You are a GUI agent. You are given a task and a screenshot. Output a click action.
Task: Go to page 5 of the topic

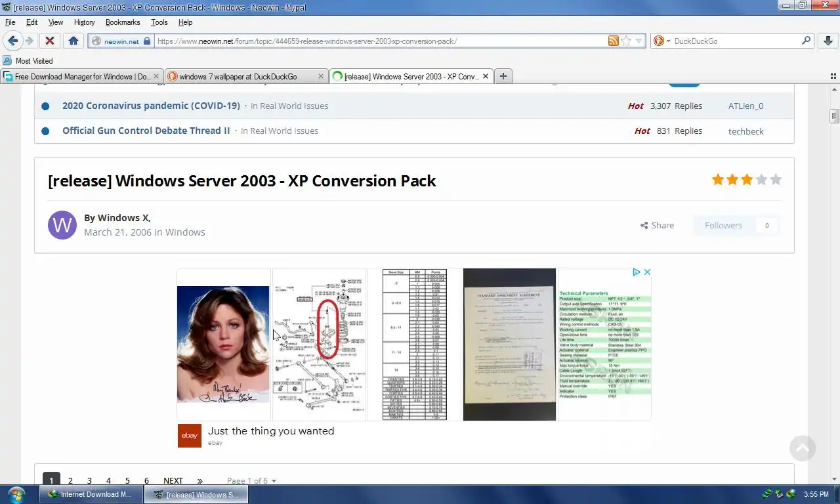pos(127,481)
